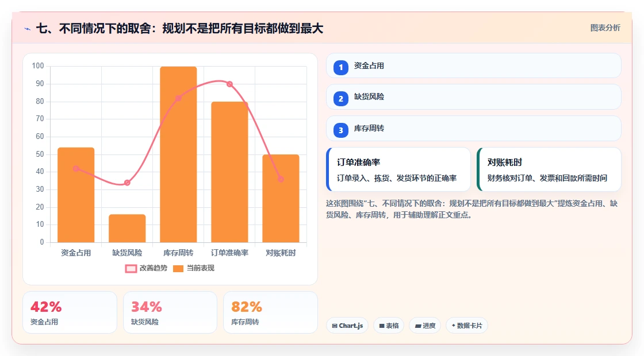
Task: Select the 缺货风险 list item
Action: coord(474,97)
